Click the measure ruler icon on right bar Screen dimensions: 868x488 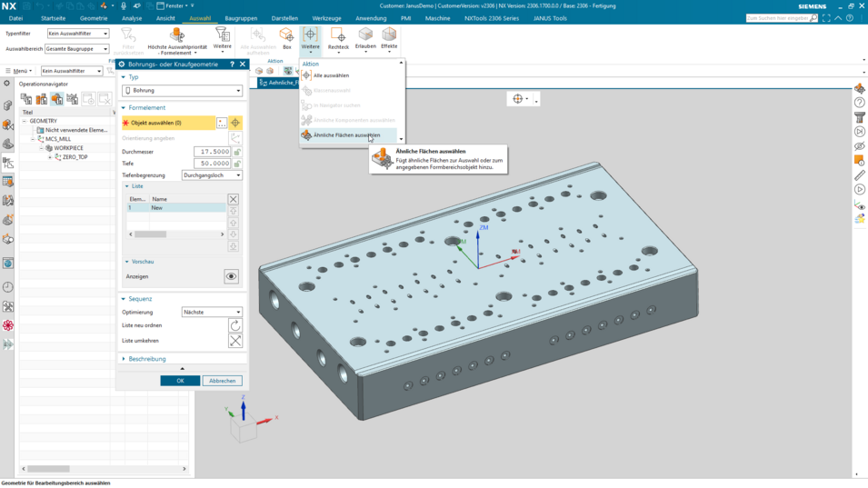[x=859, y=175]
